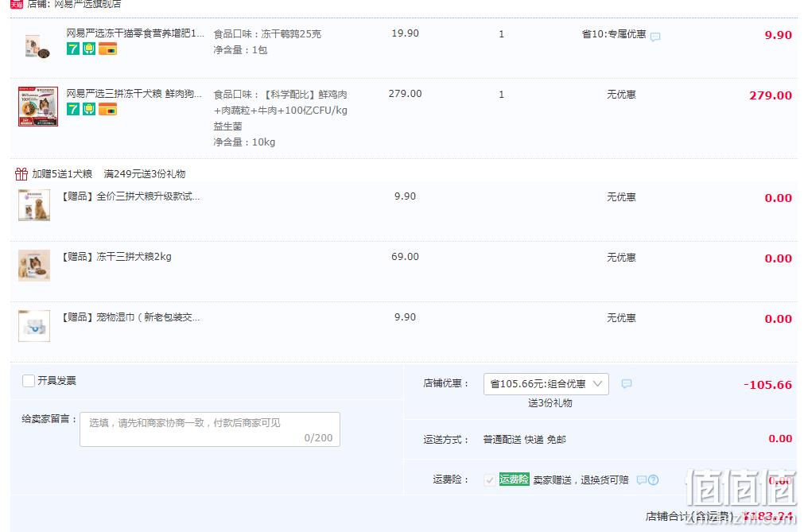The height and width of the screenshot is (532, 804).
Task: Click the 送3份礼物 note under the dropdown
Action: coord(550,403)
